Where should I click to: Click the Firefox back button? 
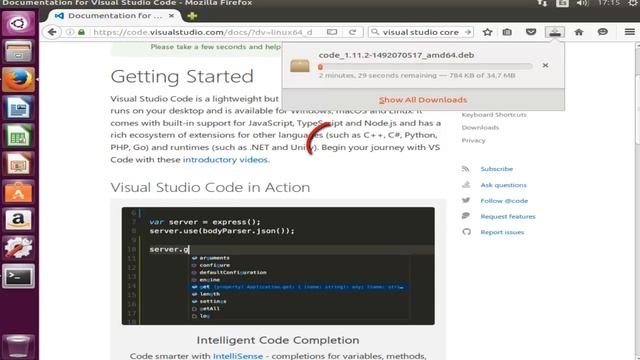pos(52,32)
